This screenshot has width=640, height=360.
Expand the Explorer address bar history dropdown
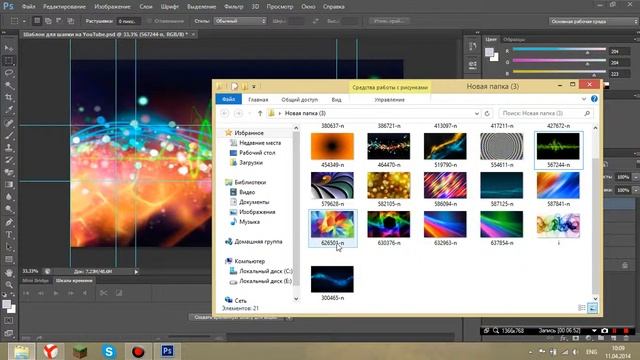[x=476, y=113]
